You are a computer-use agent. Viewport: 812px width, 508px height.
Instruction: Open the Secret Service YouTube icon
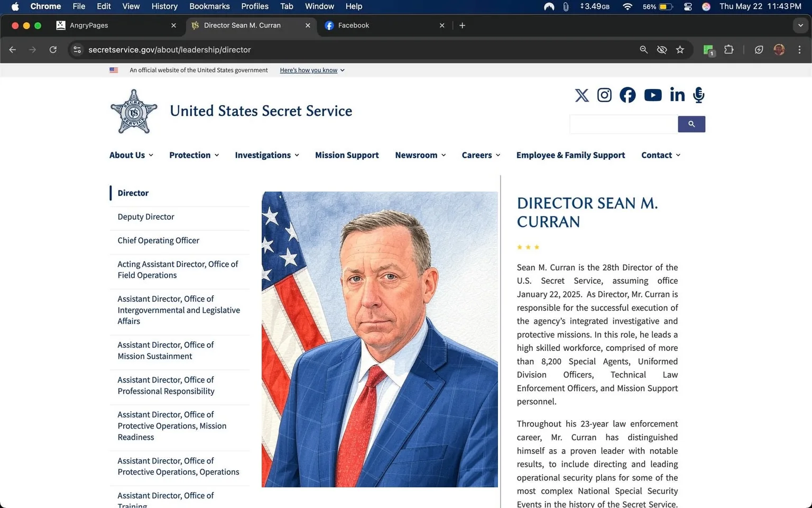point(653,95)
